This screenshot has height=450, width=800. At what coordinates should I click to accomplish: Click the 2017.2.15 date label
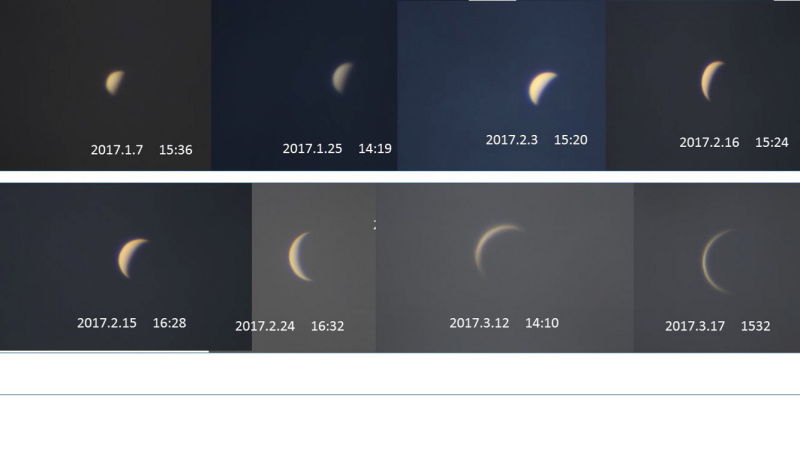tap(107, 323)
